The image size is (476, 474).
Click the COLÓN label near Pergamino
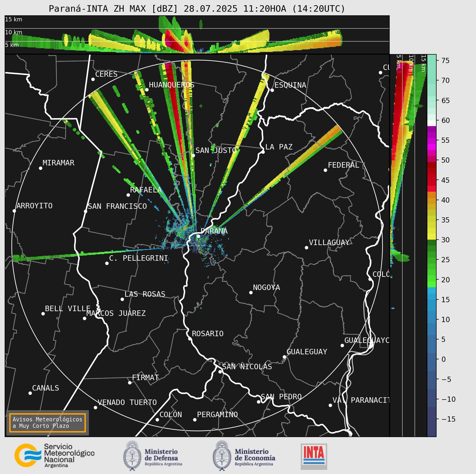pyautogui.click(x=171, y=415)
